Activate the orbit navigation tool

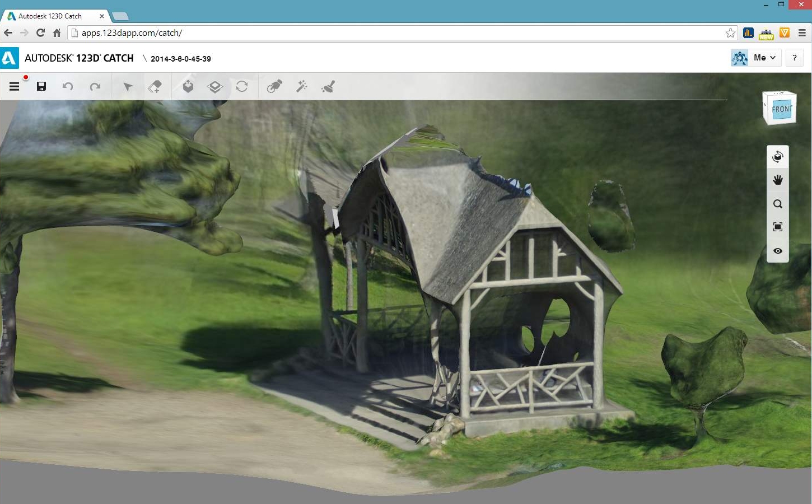click(778, 157)
